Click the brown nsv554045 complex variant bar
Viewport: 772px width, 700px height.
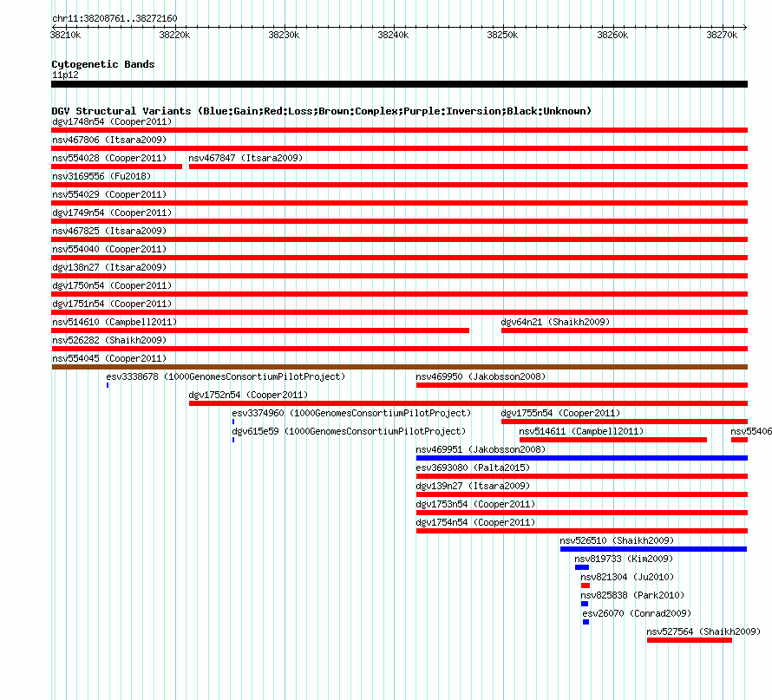click(x=399, y=367)
